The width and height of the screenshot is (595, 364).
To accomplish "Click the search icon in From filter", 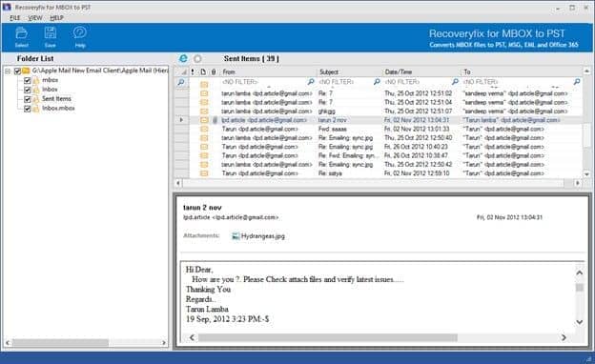I will coord(311,82).
